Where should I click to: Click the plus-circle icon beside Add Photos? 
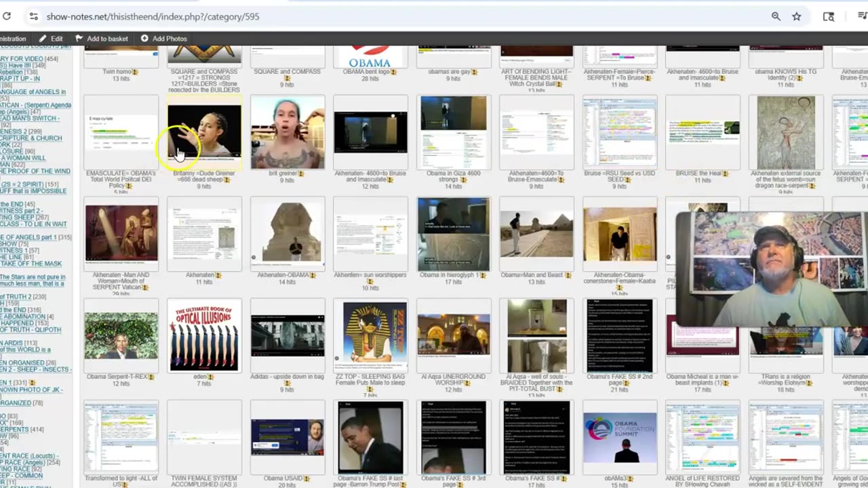pyautogui.click(x=144, y=39)
